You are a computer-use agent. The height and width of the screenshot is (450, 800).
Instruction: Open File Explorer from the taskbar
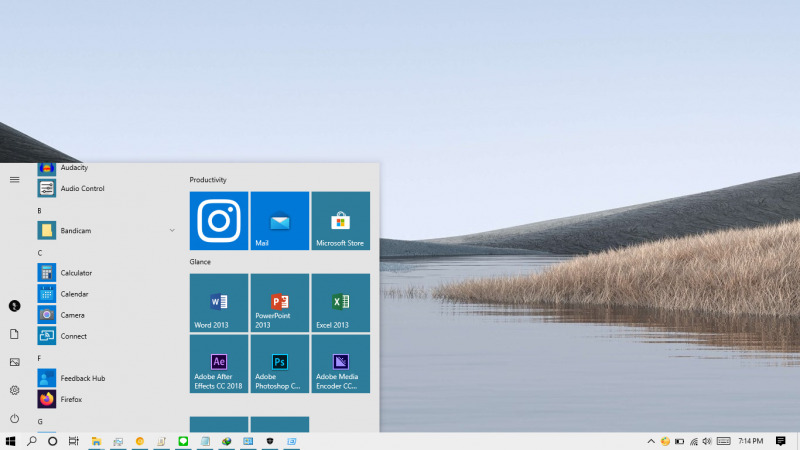pos(96,441)
